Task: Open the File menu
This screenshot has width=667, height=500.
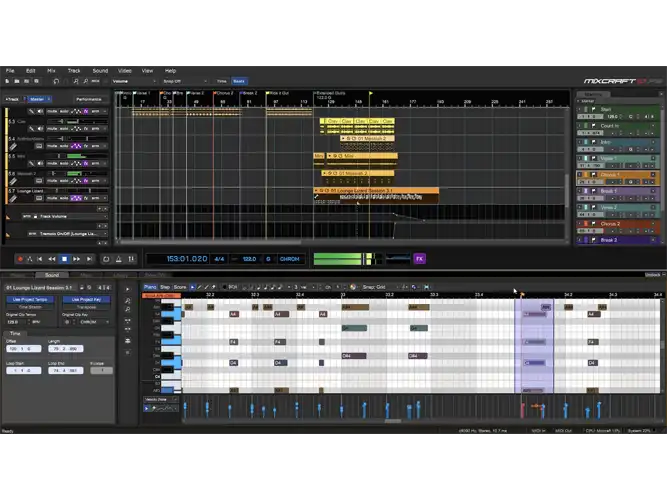Action: click(x=10, y=71)
